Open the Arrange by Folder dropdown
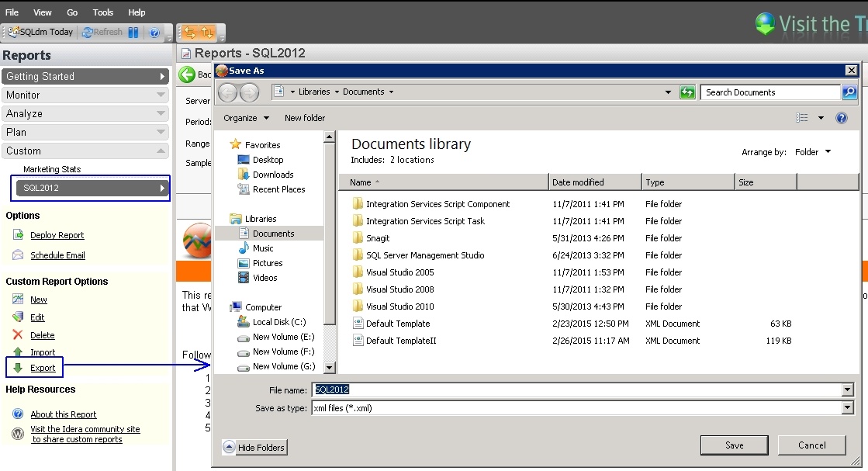Viewport: 868px width, 471px height. tap(813, 151)
